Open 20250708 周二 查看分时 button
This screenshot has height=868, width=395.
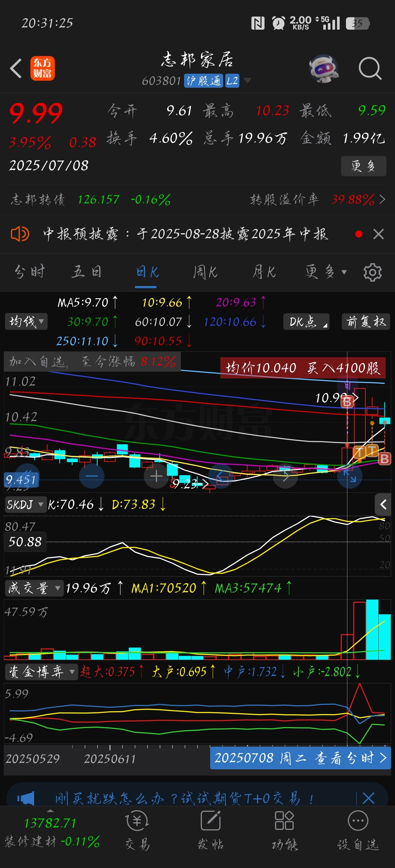300,758
